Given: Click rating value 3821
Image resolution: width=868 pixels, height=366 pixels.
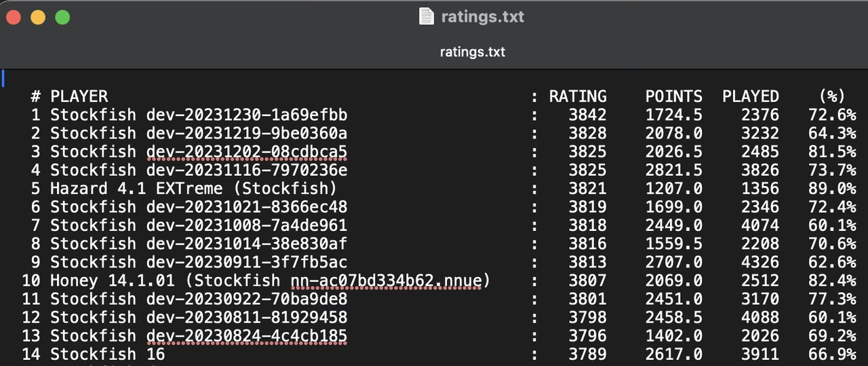Looking at the screenshot, I should 587,188.
